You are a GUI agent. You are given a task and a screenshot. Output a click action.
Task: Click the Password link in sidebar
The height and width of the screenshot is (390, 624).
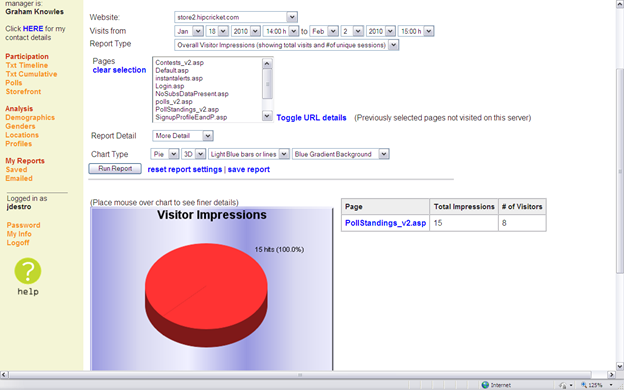coord(23,225)
